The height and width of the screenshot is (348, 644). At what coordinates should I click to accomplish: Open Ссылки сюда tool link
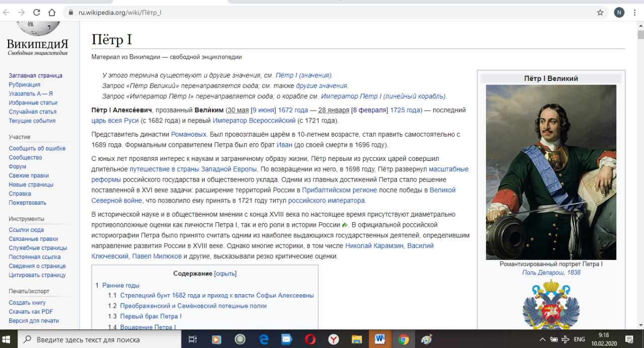pos(26,230)
